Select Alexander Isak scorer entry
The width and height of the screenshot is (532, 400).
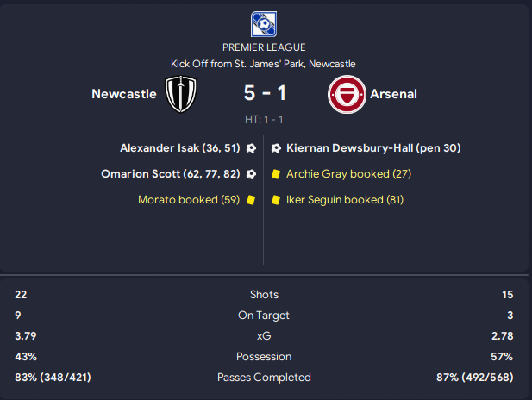coord(178,148)
